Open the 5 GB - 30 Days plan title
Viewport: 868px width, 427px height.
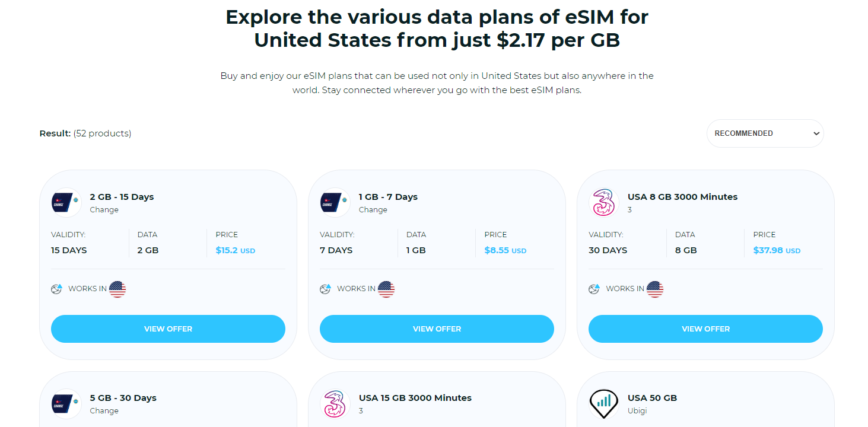click(123, 397)
